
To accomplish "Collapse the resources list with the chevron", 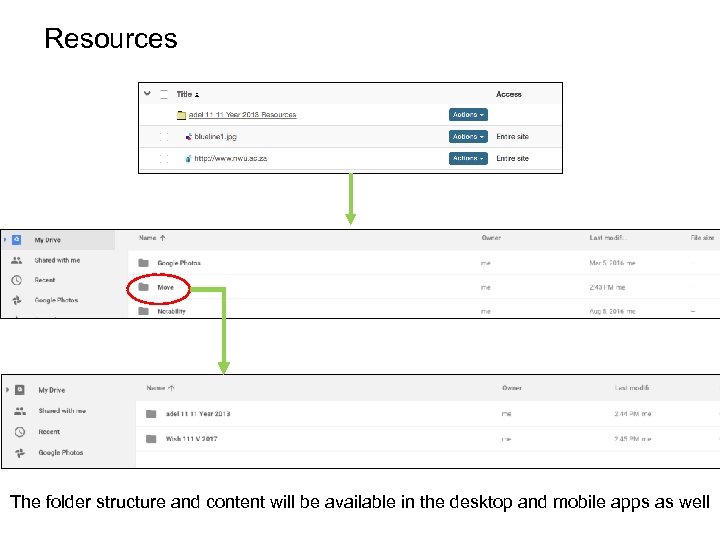I will (147, 93).
